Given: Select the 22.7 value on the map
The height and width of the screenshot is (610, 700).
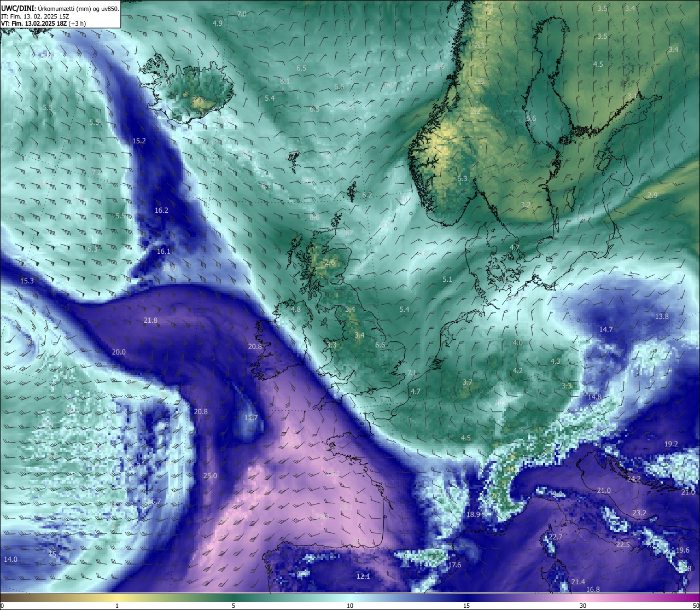Looking at the screenshot, I should [555, 537].
